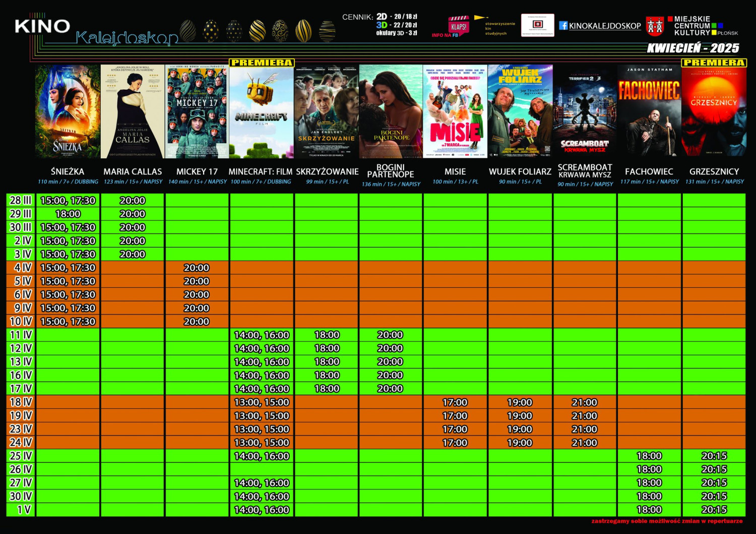The width and height of the screenshot is (756, 534).
Task: Select the GRZESZNICY title text
Action: pos(714,171)
